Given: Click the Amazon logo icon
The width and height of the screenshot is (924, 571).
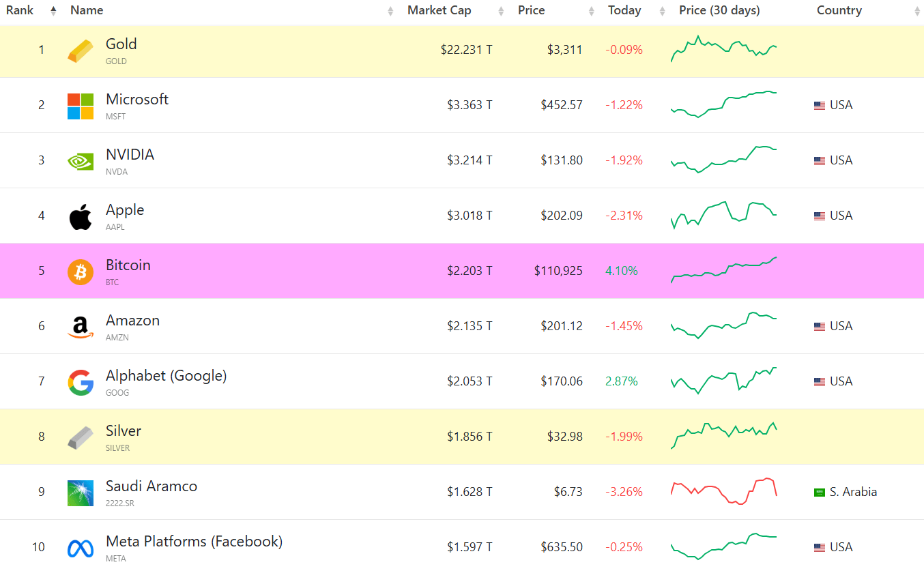Looking at the screenshot, I should [x=81, y=327].
